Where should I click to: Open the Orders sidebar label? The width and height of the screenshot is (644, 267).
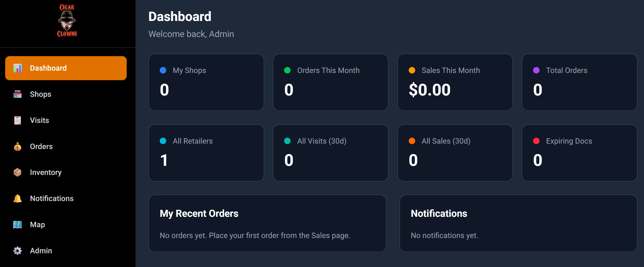[41, 146]
